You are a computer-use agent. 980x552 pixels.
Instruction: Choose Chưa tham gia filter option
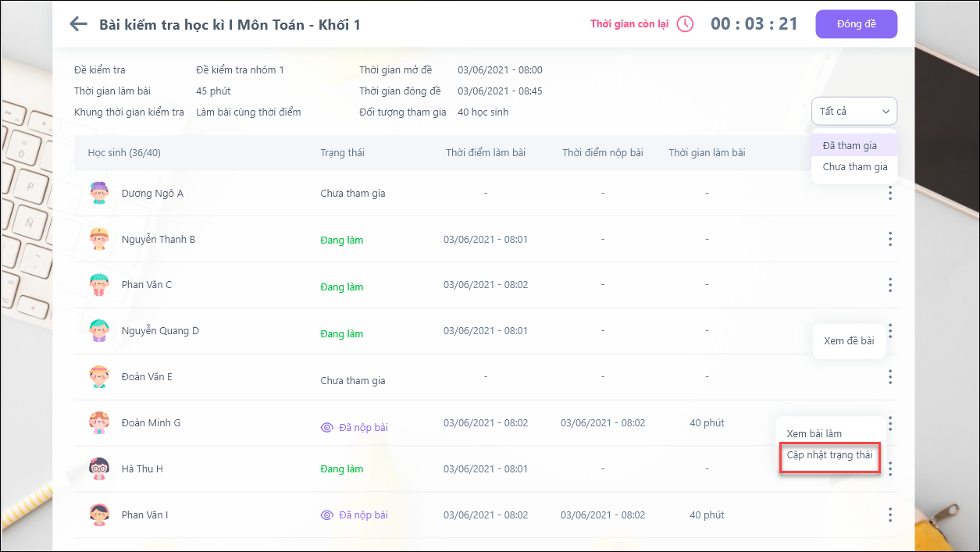point(854,166)
